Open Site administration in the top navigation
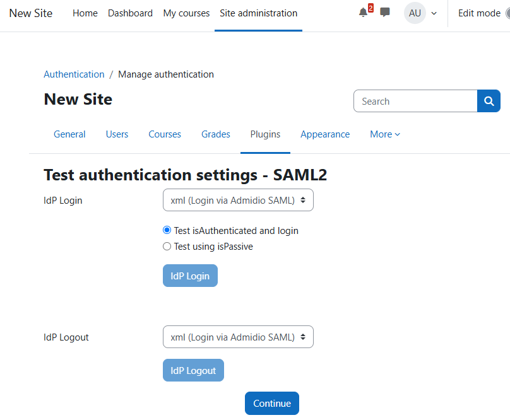Screen dimensions: 510x420 tap(258, 13)
